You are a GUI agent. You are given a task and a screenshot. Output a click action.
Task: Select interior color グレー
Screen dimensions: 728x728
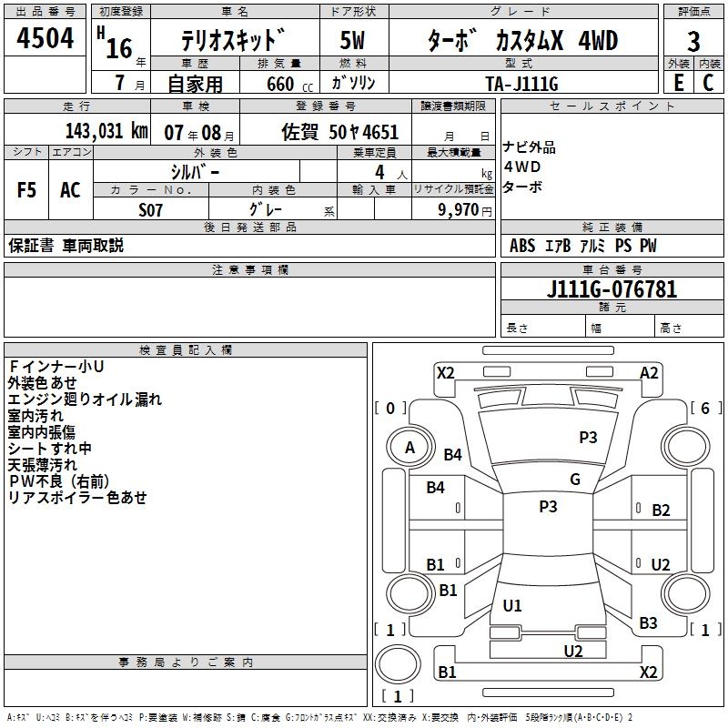point(266,209)
